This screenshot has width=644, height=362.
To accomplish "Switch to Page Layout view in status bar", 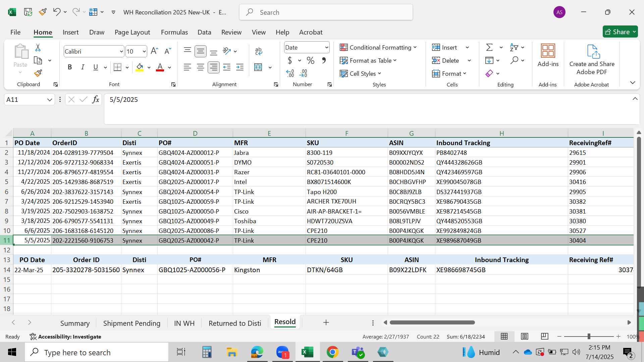I will point(525,337).
